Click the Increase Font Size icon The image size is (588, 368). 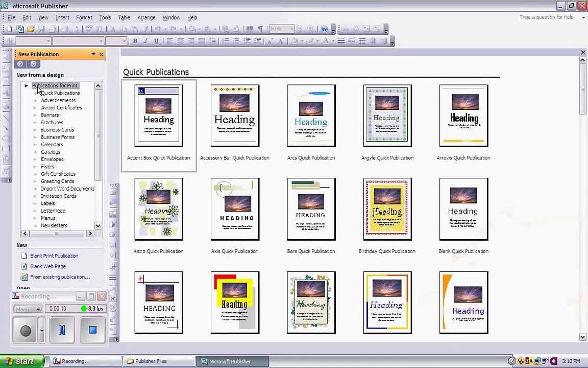click(281, 41)
